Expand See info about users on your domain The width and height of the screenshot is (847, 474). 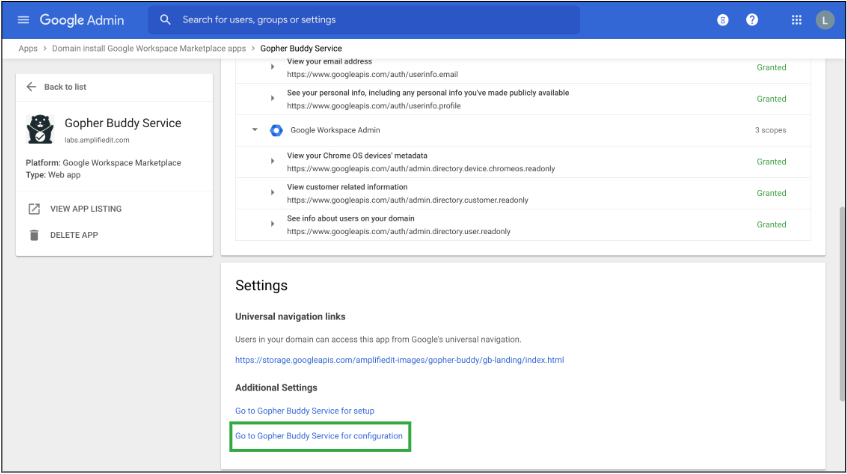pyautogui.click(x=272, y=224)
